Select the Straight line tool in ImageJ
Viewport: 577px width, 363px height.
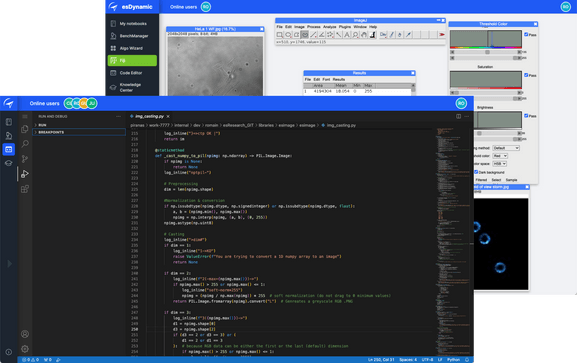313,35
